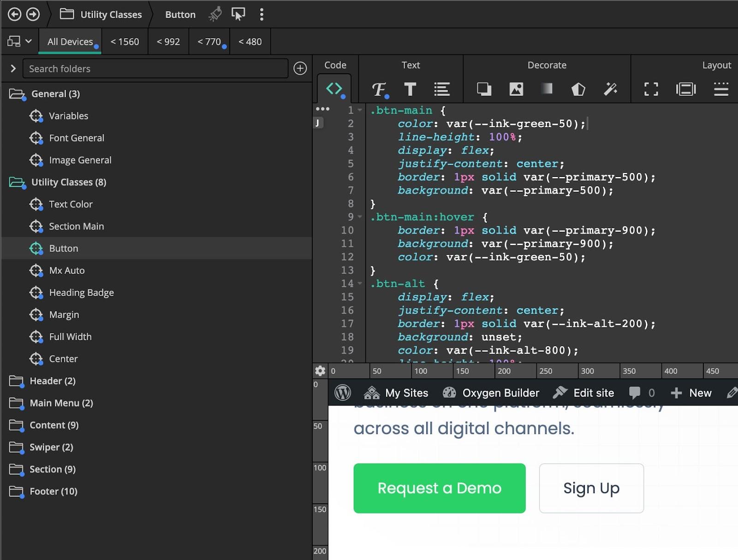The height and width of the screenshot is (560, 738).
Task: Toggle the pin icon next to Button
Action: click(x=215, y=14)
